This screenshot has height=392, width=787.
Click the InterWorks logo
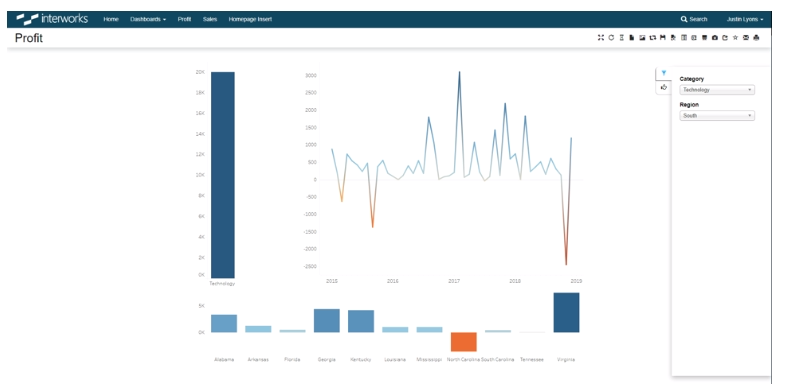[x=52, y=19]
